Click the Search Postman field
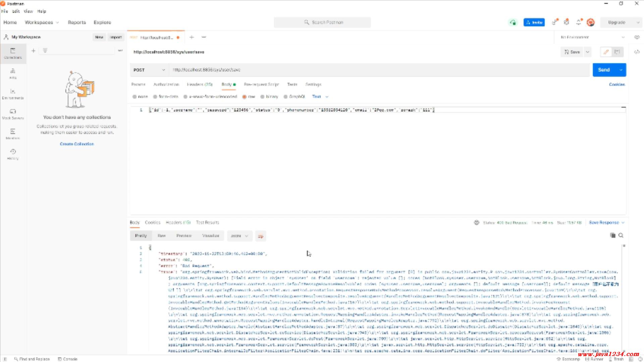 pos(322,22)
